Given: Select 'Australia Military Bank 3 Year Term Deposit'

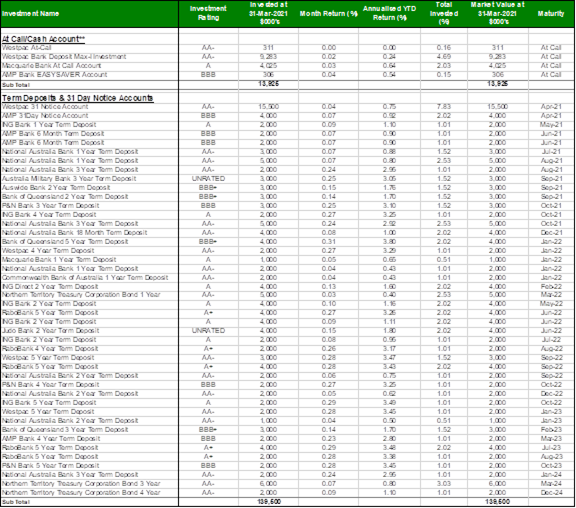Looking at the screenshot, I should point(69,179).
